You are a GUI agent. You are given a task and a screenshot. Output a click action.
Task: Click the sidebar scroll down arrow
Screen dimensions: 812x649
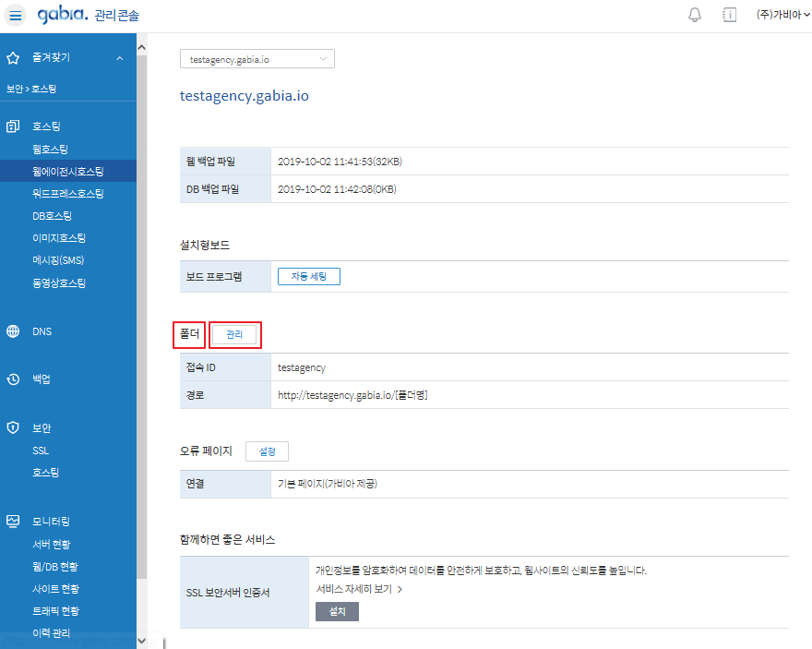pyautogui.click(x=142, y=641)
